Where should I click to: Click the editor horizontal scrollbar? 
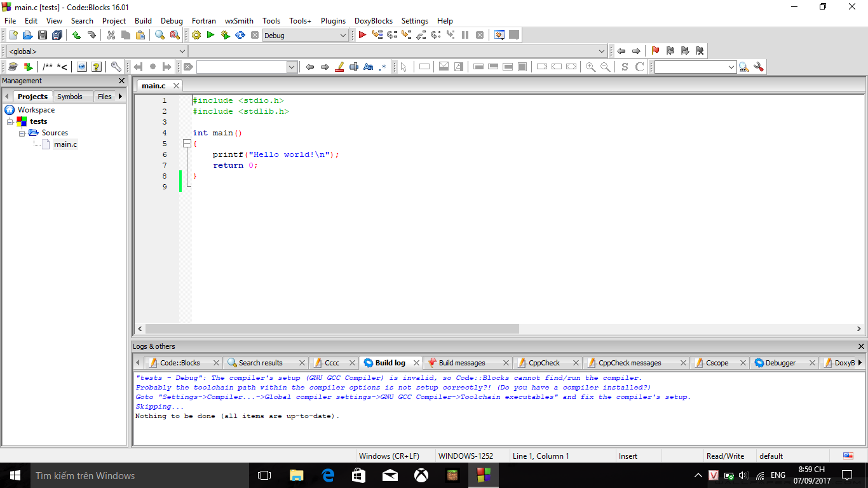point(332,329)
